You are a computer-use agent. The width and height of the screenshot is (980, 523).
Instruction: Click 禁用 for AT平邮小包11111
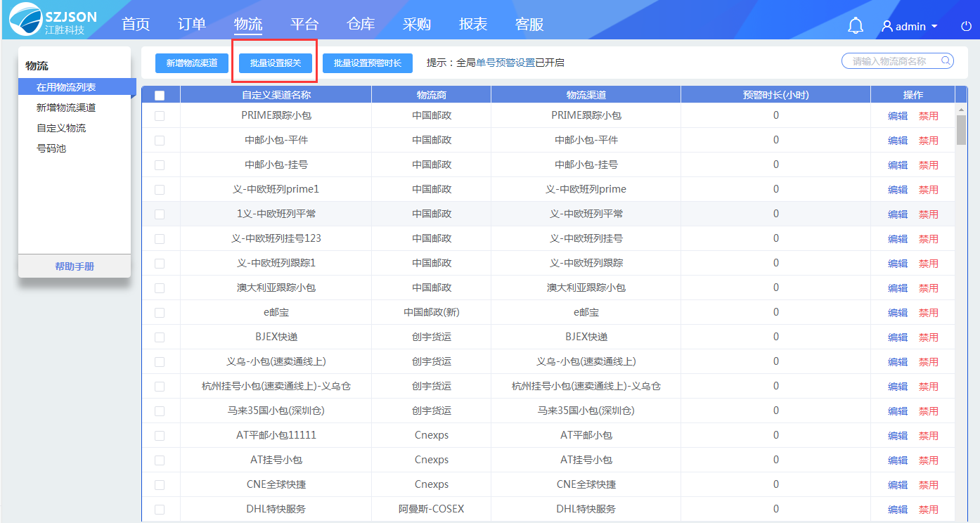click(929, 436)
